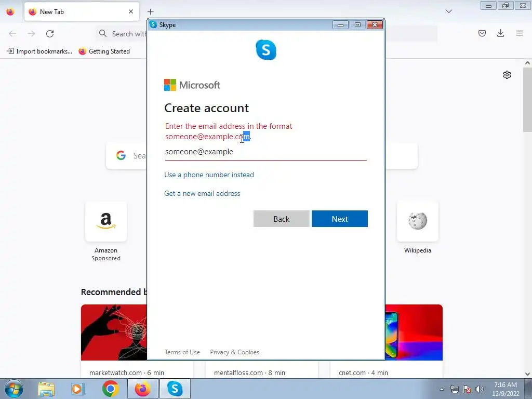Click the Firefox address bar search field
Screen dimensions: 532x399
coord(122,33)
